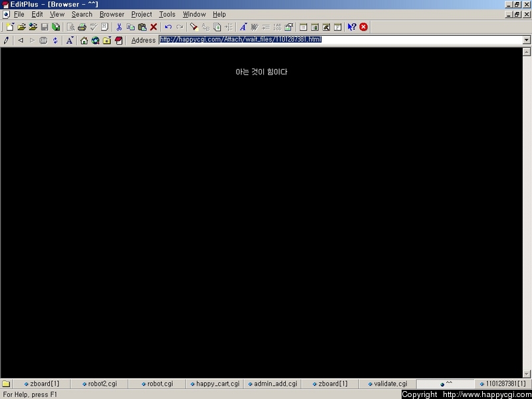This screenshot has width=532, height=399.
Task: Open the View menu
Action: (x=57, y=14)
